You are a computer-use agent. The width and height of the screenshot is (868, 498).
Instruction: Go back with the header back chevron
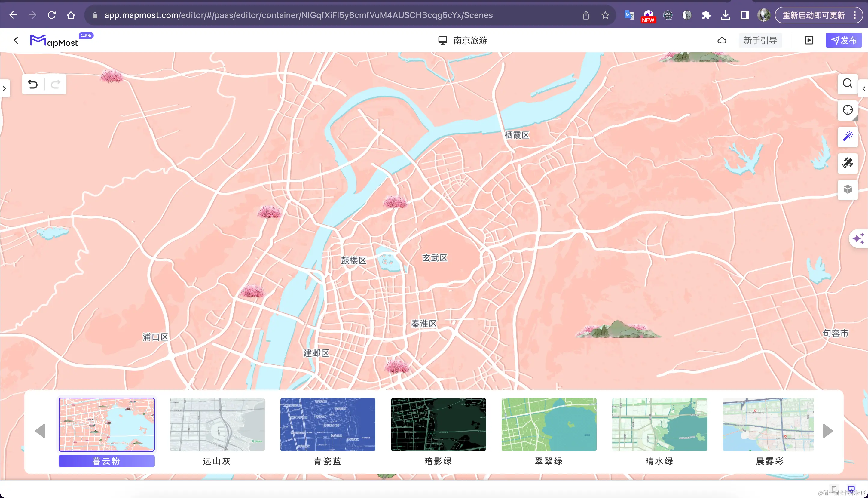tap(16, 40)
